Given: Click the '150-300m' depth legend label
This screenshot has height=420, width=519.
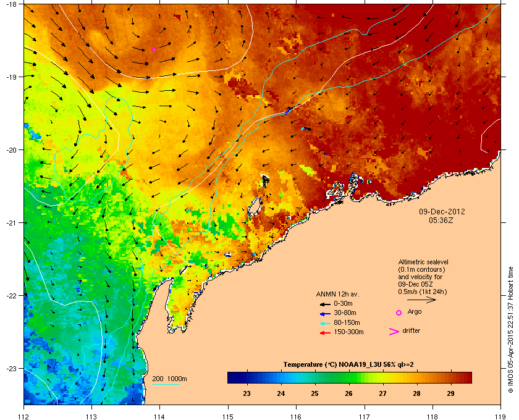Looking at the screenshot, I should (348, 332).
